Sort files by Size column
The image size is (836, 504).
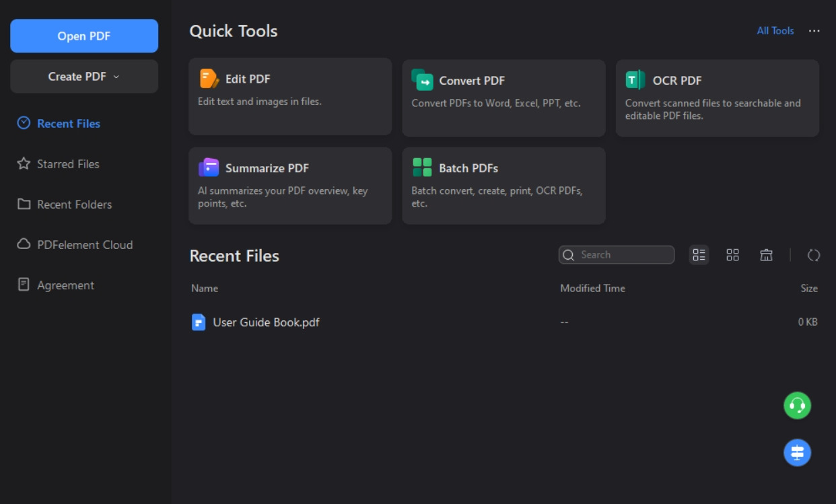coord(809,288)
